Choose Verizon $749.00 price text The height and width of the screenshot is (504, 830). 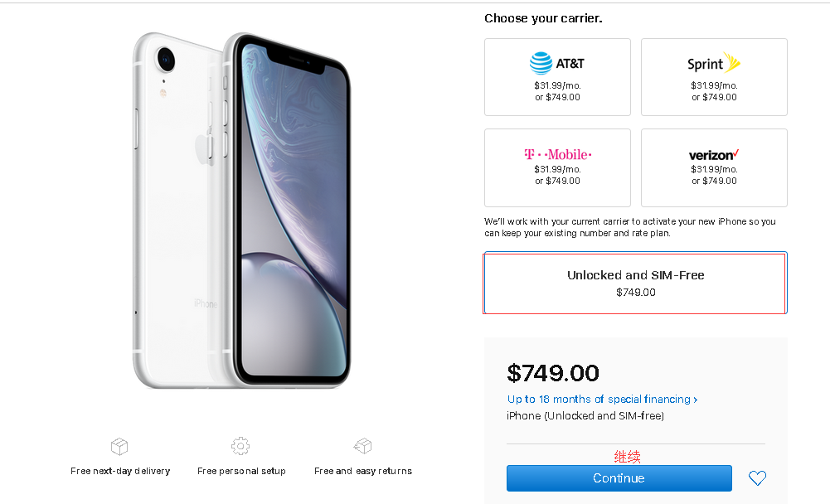[x=714, y=181]
